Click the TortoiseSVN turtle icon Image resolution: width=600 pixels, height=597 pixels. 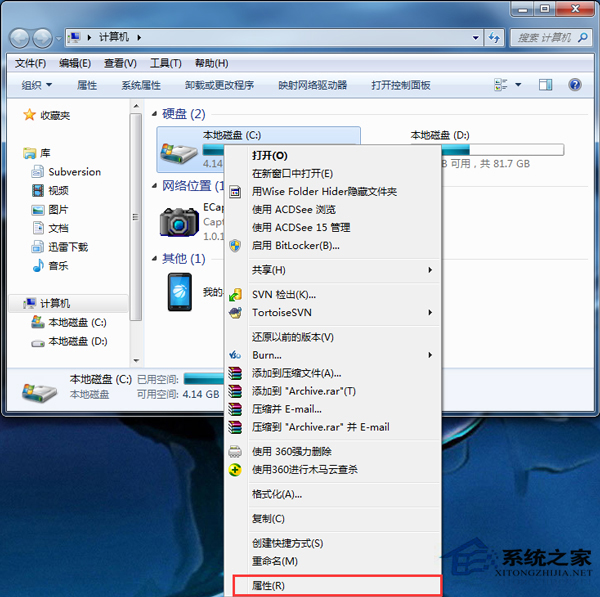(235, 313)
